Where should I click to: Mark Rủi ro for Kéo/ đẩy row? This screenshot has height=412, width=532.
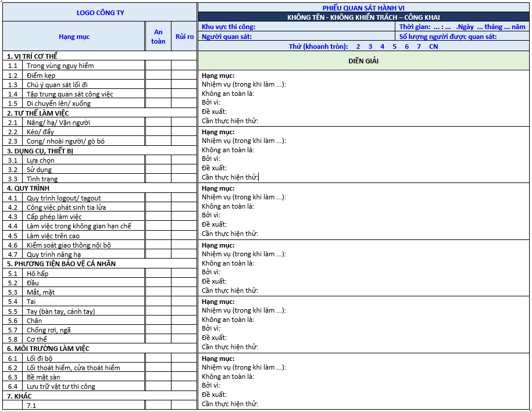(x=184, y=132)
